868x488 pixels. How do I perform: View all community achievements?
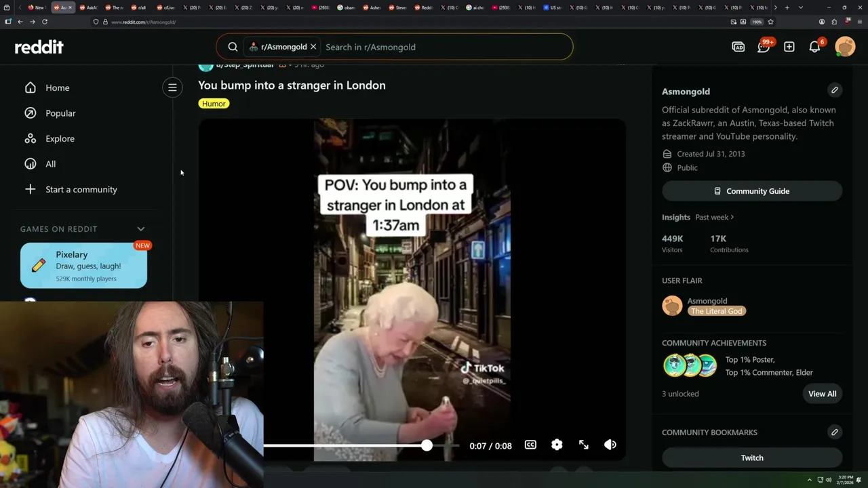[822, 394]
